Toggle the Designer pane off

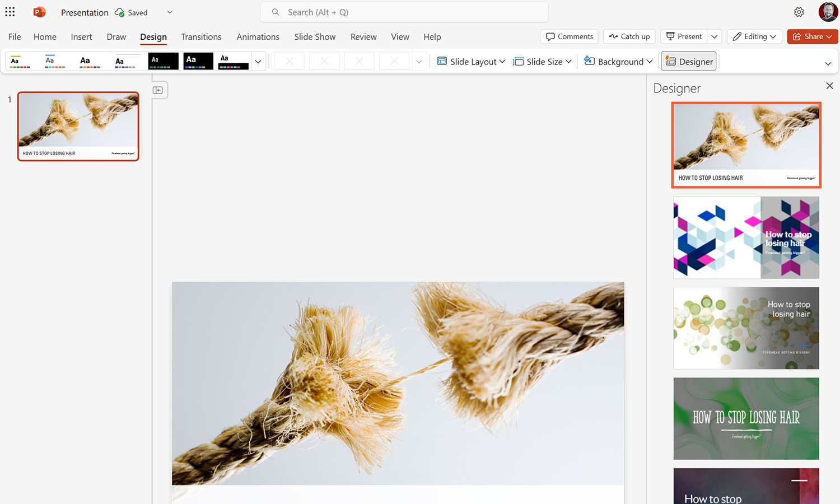688,61
